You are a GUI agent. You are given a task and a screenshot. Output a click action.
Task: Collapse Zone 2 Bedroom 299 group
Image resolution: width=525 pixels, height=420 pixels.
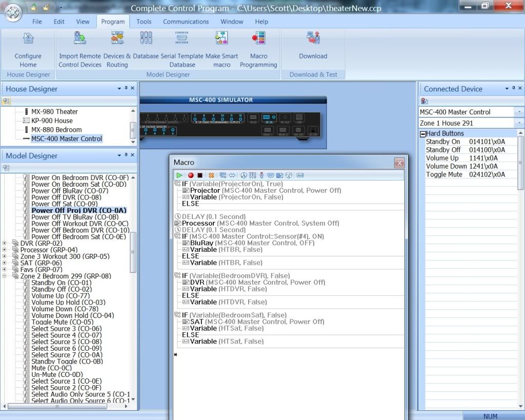[x=4, y=276]
